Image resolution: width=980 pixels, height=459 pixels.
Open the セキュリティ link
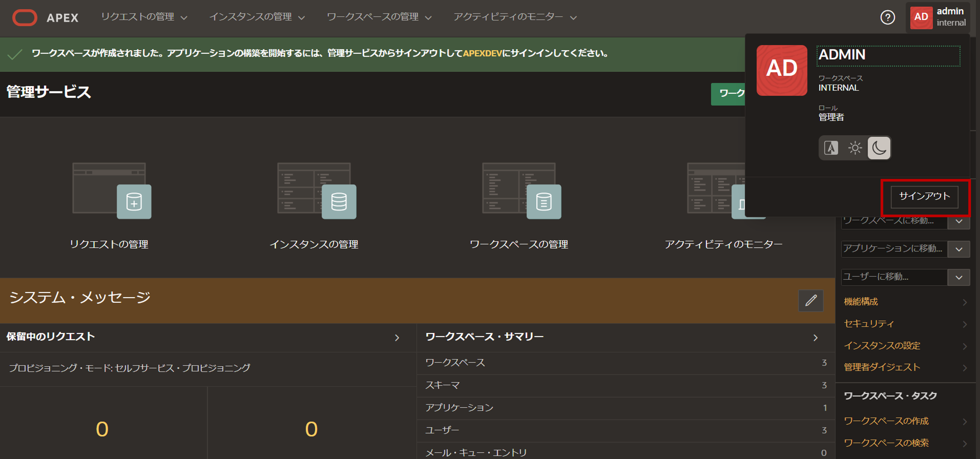(x=869, y=324)
